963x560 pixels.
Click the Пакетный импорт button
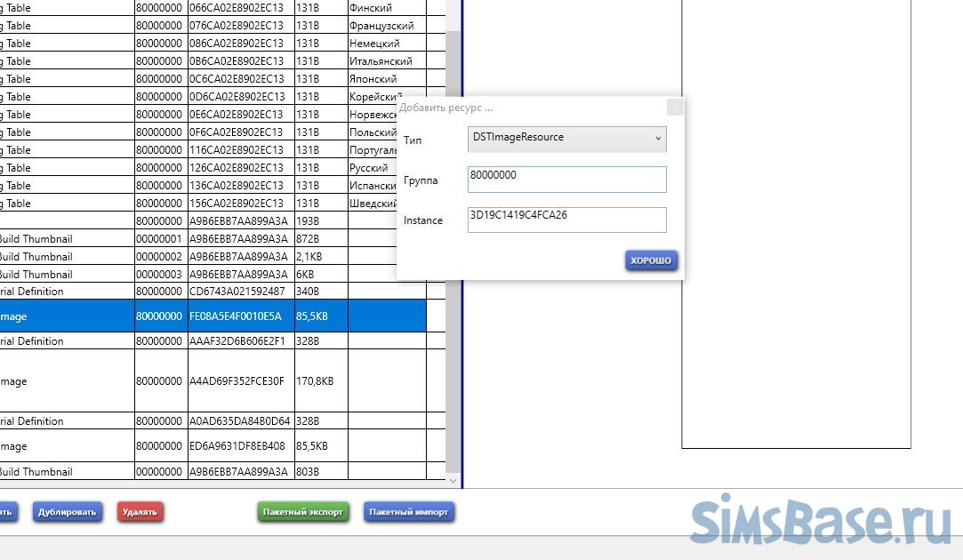tap(408, 512)
